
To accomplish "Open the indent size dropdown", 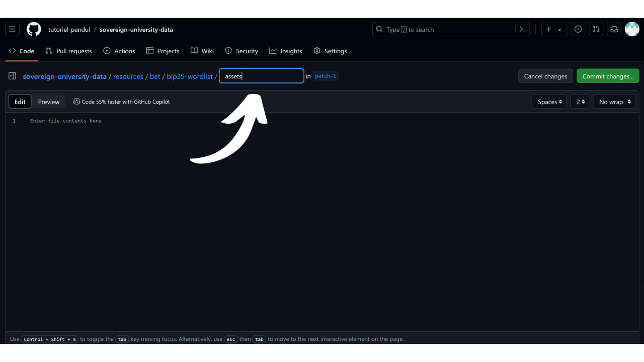I will point(580,102).
